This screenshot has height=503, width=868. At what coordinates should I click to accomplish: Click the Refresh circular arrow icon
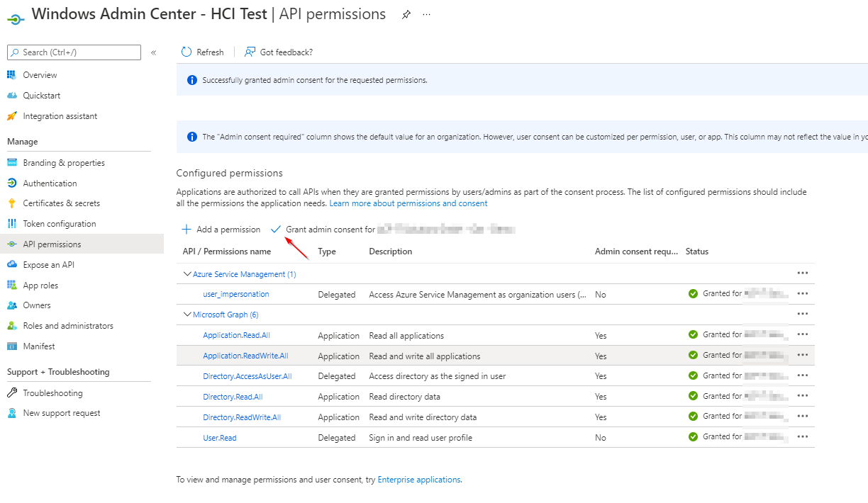[187, 52]
